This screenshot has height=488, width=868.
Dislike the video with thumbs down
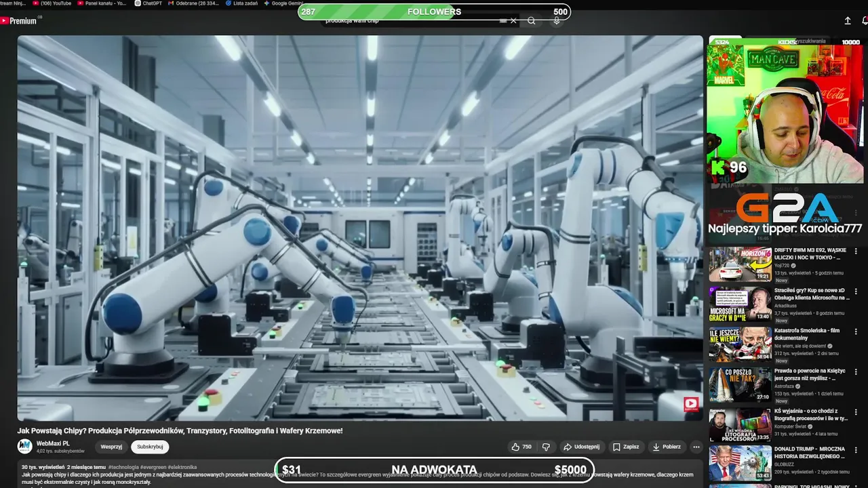coord(546,447)
